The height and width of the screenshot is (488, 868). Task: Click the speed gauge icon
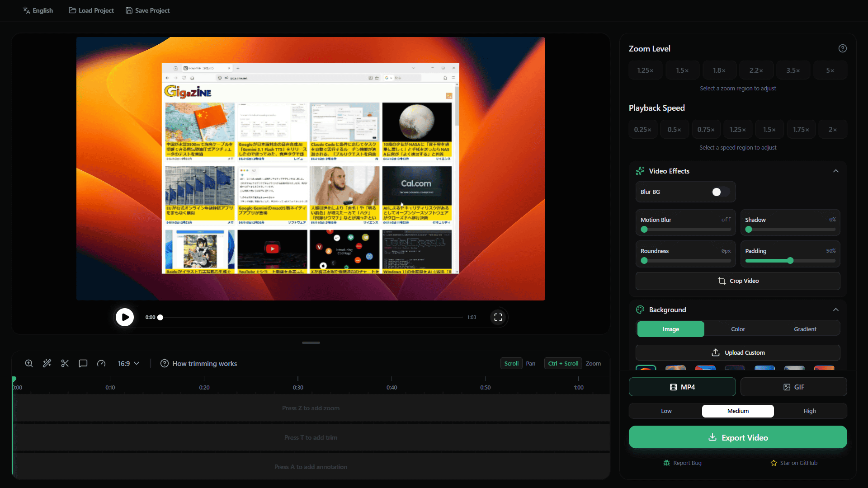(101, 363)
